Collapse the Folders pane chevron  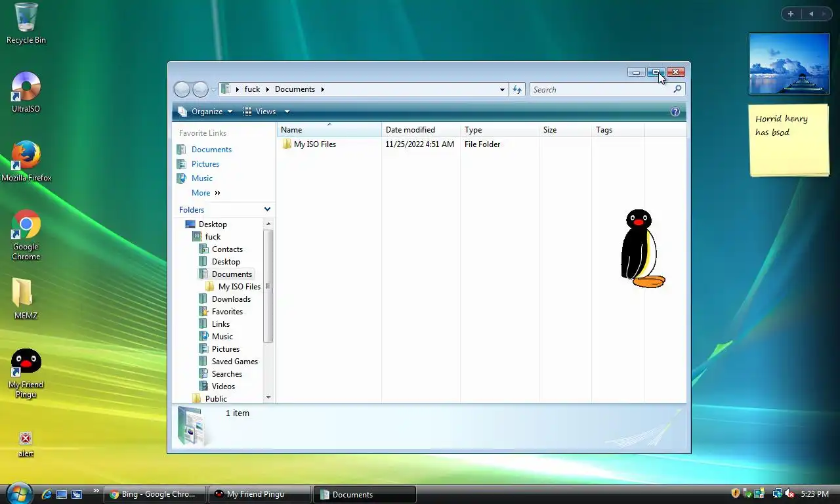pyautogui.click(x=267, y=209)
